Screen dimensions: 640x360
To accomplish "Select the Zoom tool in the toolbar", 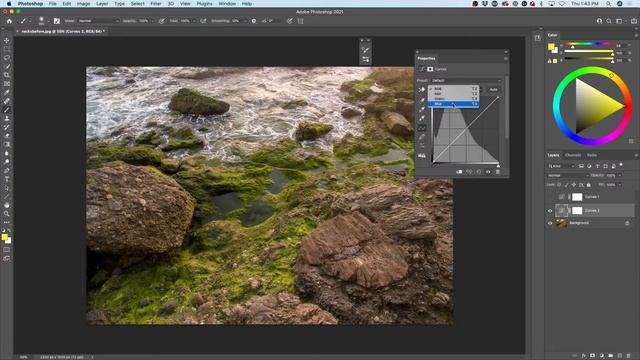I will pyautogui.click(x=7, y=213).
